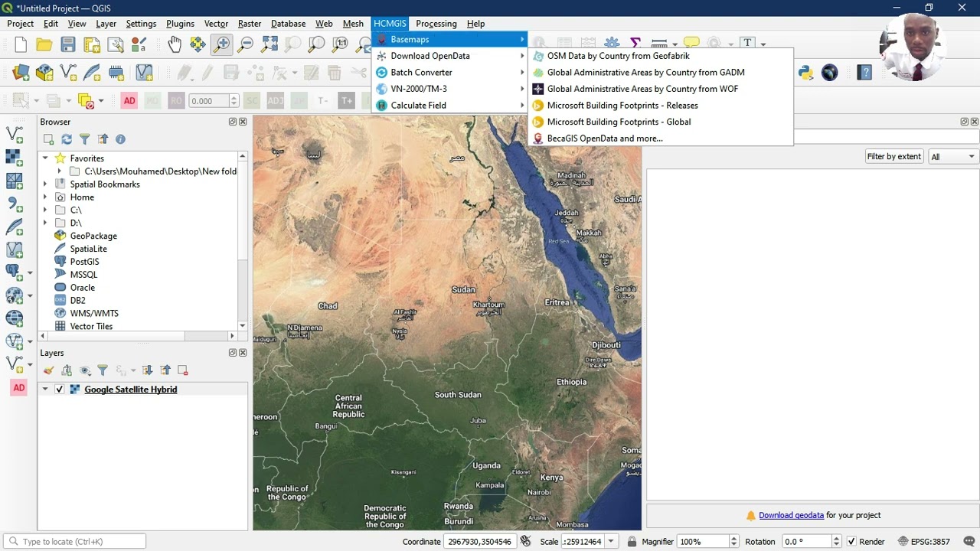Click the Coordinate input field
Viewport: 980px width, 551px height.
[479, 542]
